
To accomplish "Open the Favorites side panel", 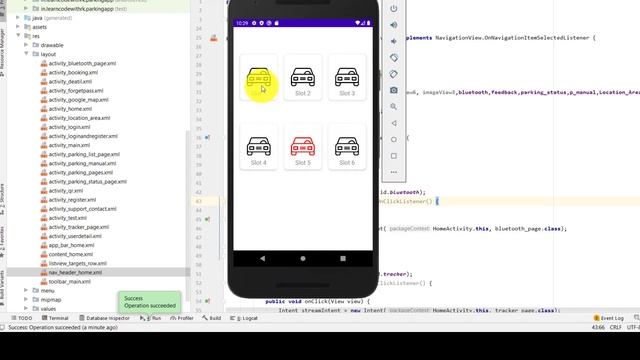I will tap(2, 242).
